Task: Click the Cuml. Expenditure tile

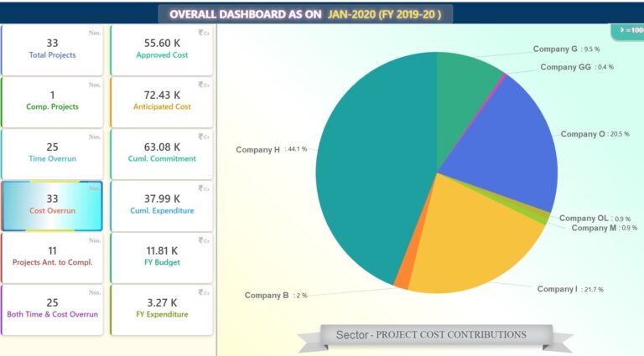Action: click(x=162, y=206)
